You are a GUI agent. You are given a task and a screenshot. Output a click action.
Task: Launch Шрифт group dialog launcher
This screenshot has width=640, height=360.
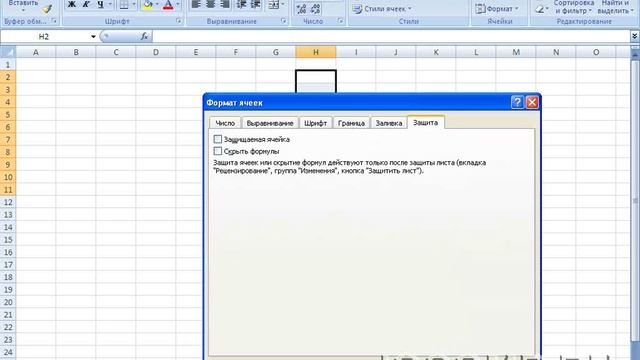[178, 21]
